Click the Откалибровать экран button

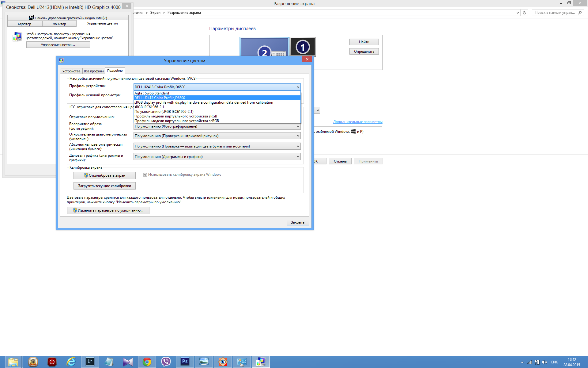104,175
